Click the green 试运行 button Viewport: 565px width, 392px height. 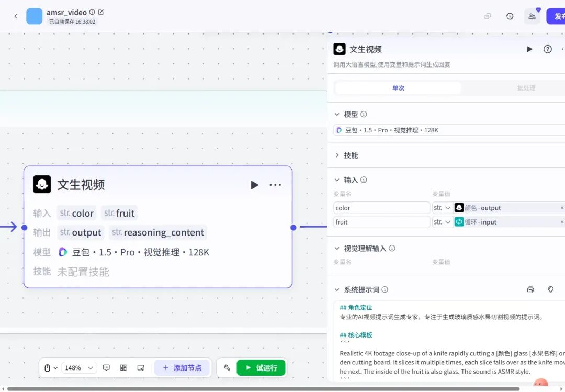pos(261,368)
